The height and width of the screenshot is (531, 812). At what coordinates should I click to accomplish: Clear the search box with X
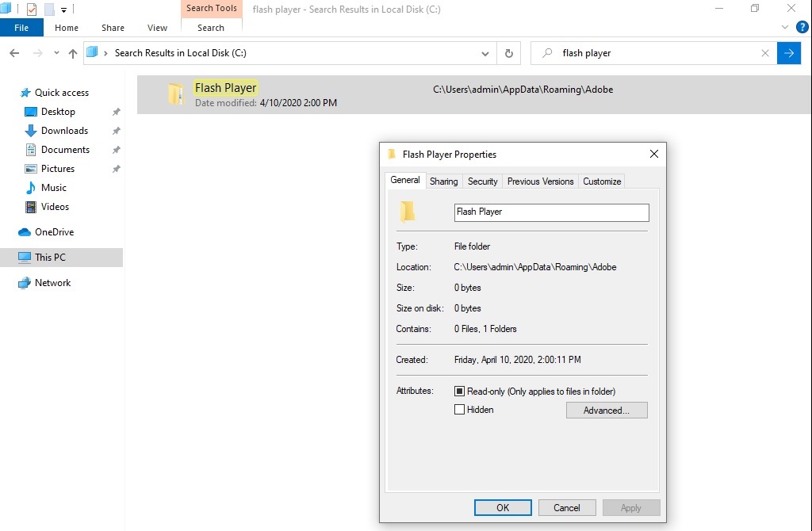[x=765, y=53]
